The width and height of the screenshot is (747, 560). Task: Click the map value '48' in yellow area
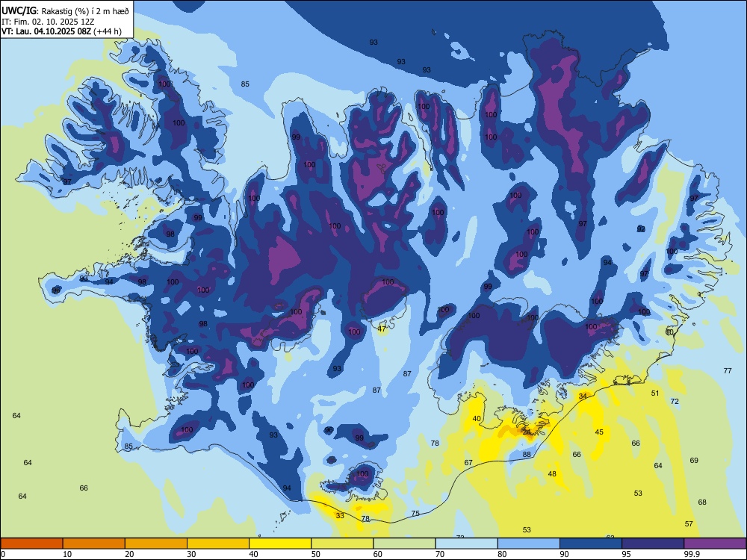(552, 474)
